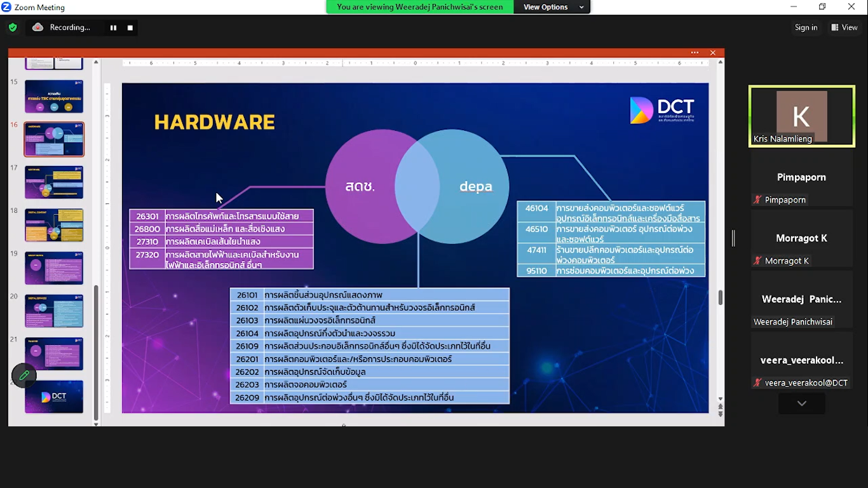This screenshot has height=488, width=868.
Task: Click the veera_veerakool participant tile
Action: tap(802, 362)
